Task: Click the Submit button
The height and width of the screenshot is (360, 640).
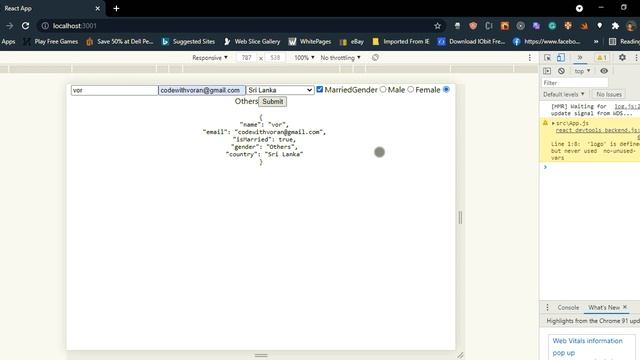Action: click(273, 101)
